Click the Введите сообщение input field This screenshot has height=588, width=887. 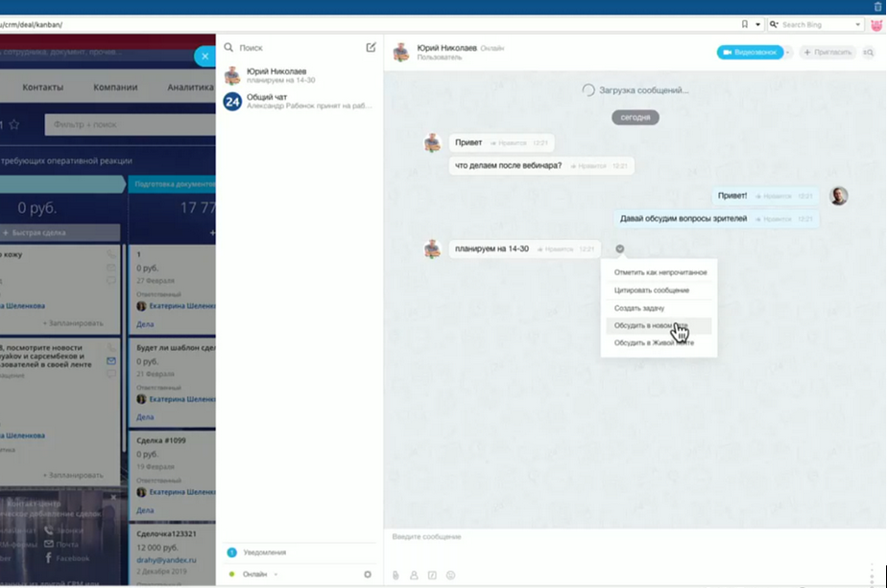click(x=634, y=546)
